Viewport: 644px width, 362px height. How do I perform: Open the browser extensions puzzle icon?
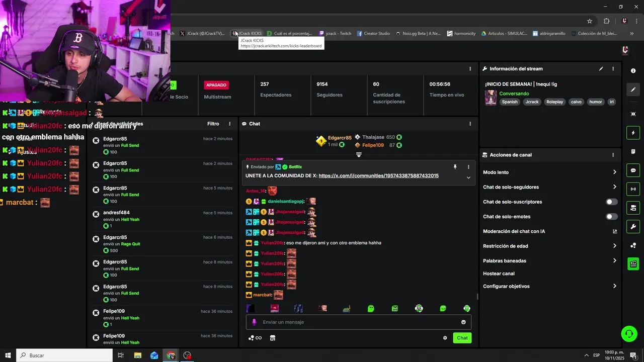(x=606, y=21)
